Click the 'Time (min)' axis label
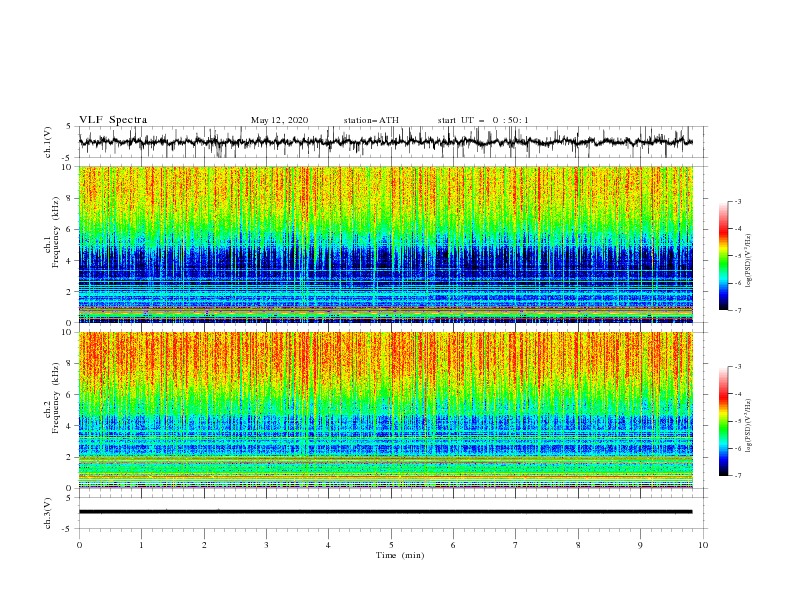 [400, 555]
